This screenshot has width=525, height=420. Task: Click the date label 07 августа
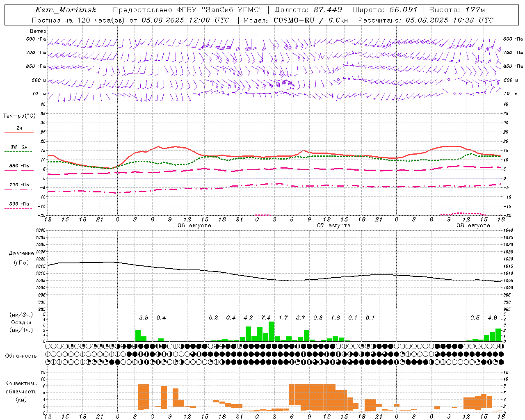coord(334,226)
